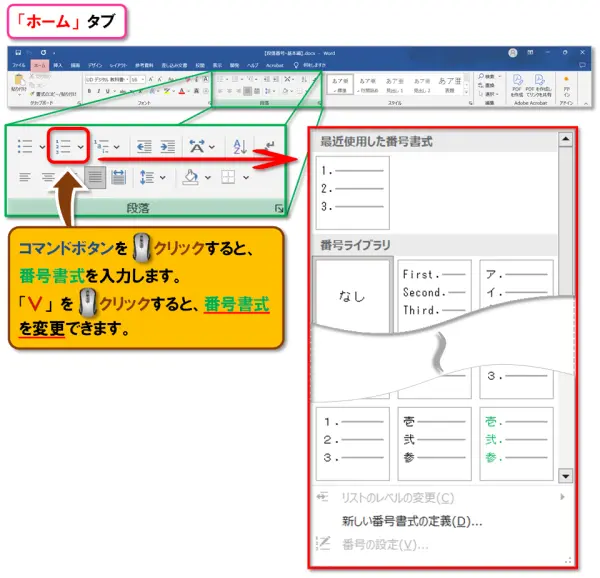Switch to the Acrobat tab

click(275, 65)
